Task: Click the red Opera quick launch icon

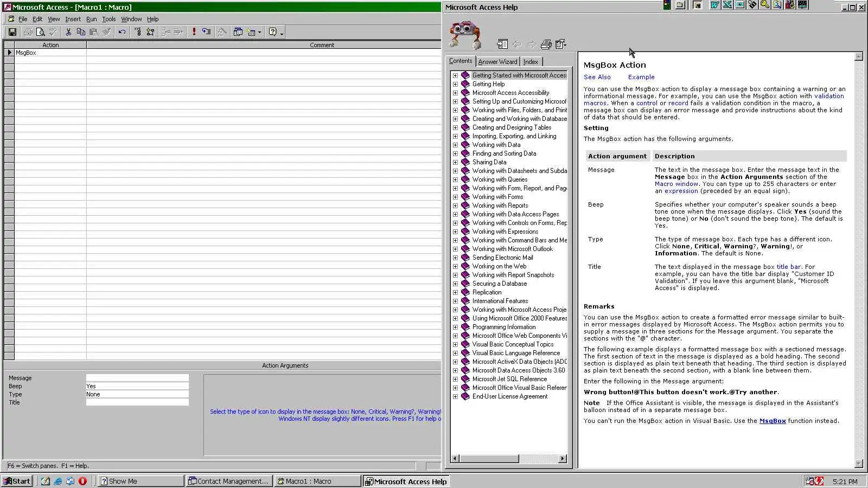Action: (82, 481)
